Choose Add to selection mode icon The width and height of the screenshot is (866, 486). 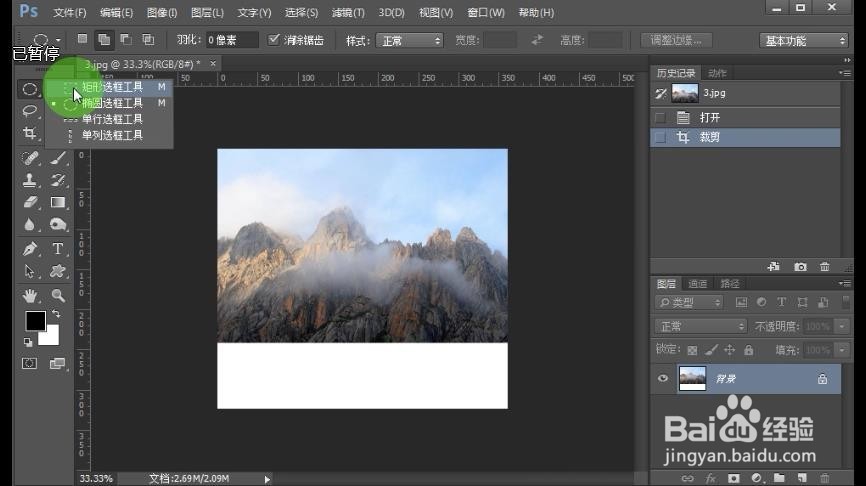[104, 39]
